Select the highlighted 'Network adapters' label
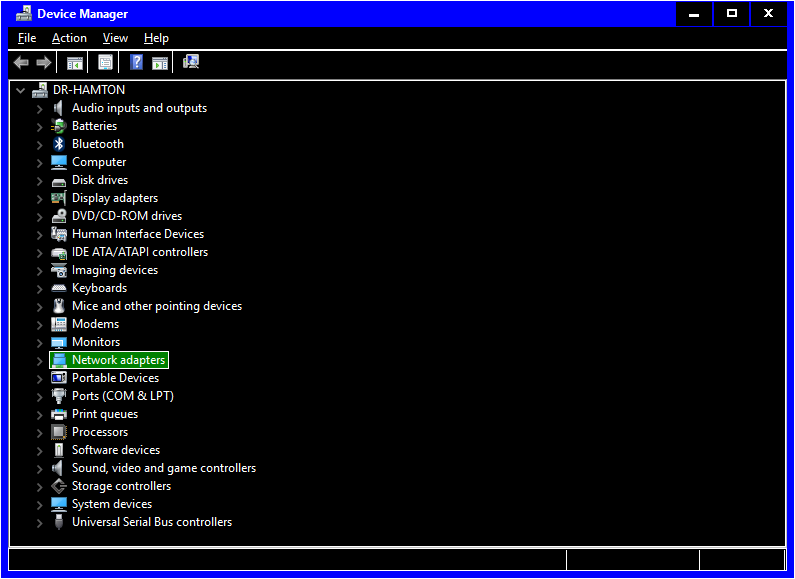This screenshot has height=579, width=795. [x=119, y=360]
